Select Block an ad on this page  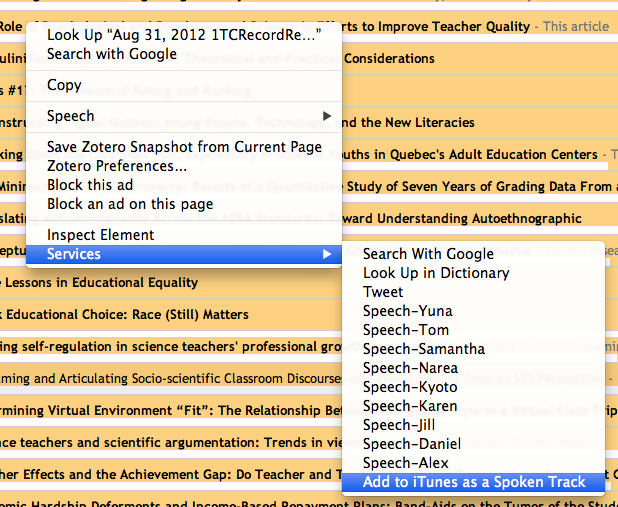[x=184, y=204]
